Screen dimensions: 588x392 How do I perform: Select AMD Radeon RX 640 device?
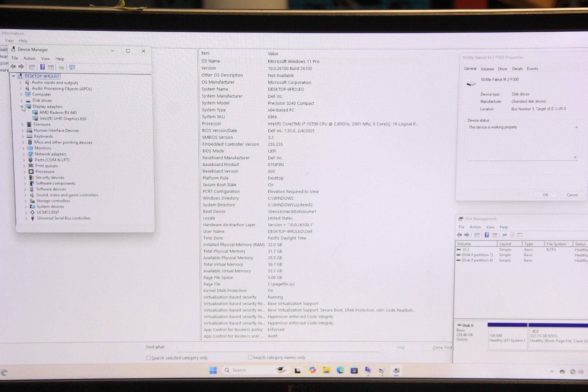(x=58, y=113)
